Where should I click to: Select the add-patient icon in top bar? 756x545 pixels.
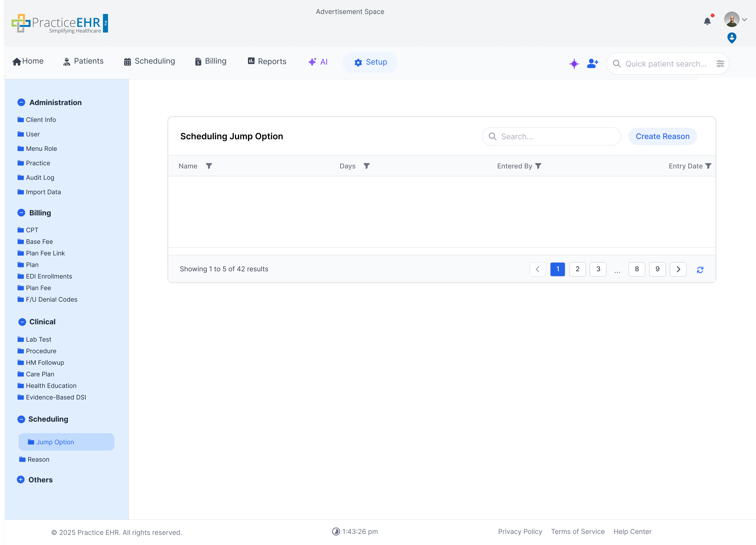(592, 64)
